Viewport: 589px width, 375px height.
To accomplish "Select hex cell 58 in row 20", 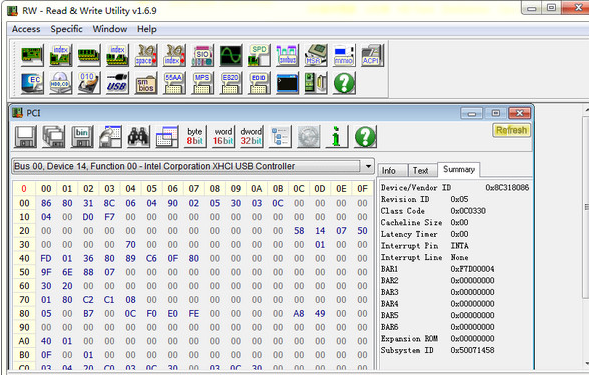I will point(299,231).
